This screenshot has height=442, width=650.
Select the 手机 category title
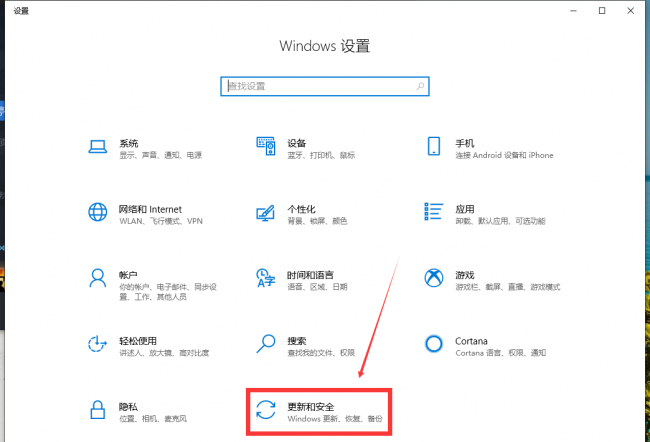[x=465, y=143]
